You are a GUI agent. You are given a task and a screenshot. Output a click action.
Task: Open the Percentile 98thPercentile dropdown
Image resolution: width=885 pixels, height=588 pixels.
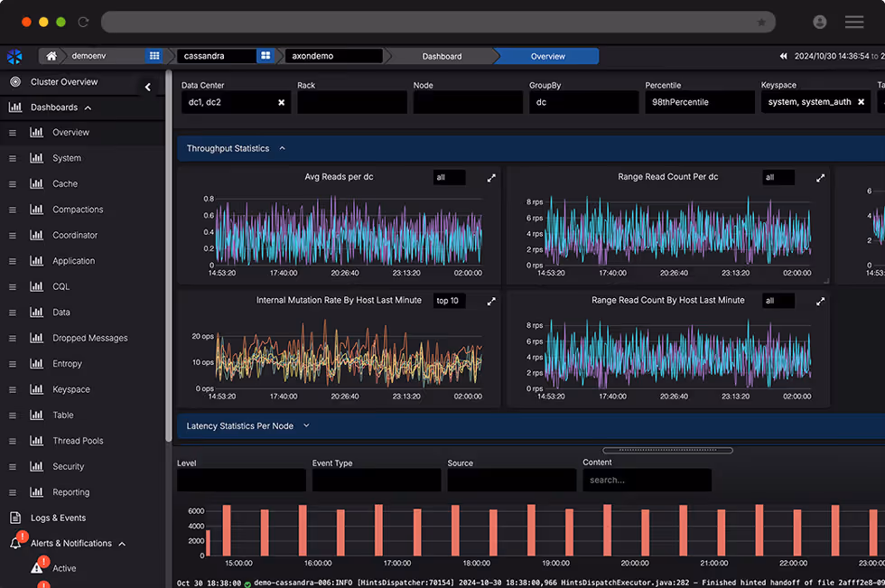pyautogui.click(x=699, y=103)
